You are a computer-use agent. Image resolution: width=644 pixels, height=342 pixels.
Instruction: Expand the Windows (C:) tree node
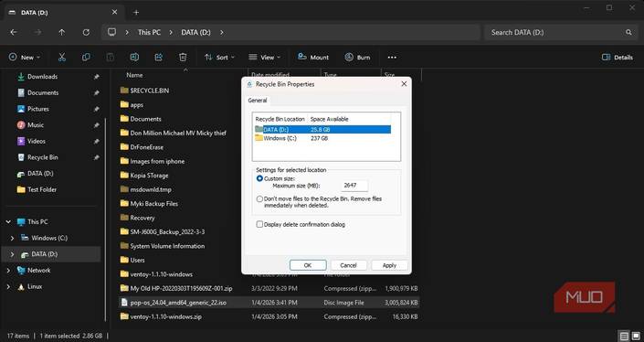12,238
